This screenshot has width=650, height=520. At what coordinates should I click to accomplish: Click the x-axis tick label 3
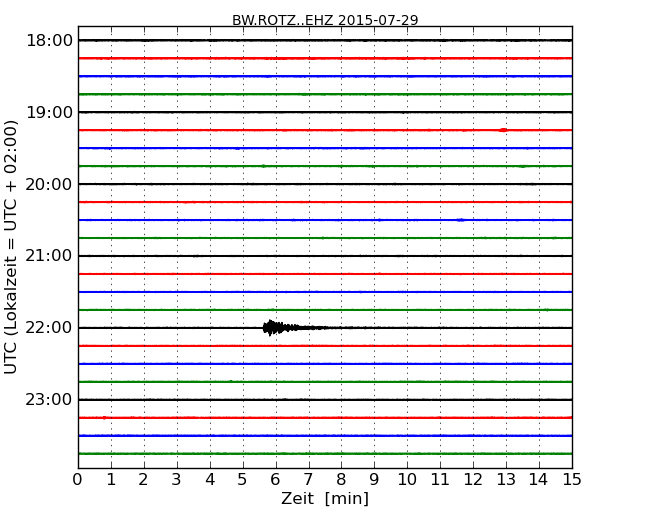177,480
